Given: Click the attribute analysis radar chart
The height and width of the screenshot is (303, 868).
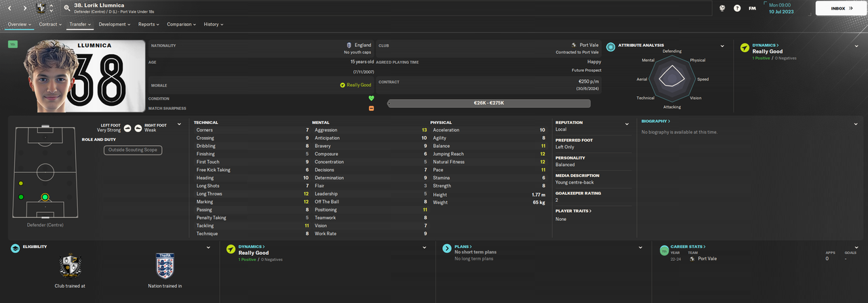Looking at the screenshot, I should (671, 78).
